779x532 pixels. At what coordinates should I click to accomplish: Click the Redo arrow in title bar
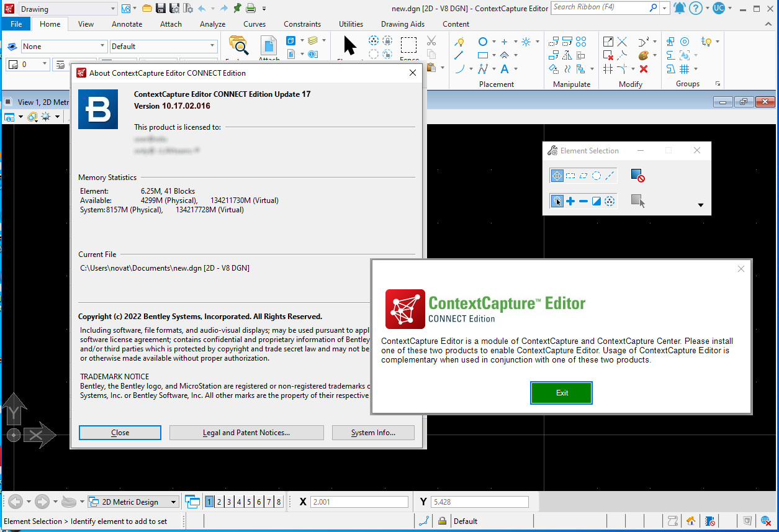click(x=224, y=8)
